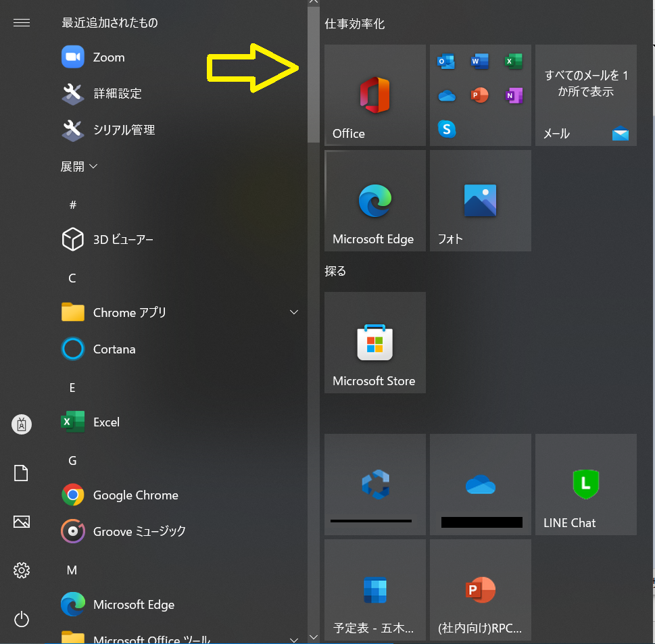
Task: Open シリアル管理 in the app list
Action: pyautogui.click(x=180, y=130)
